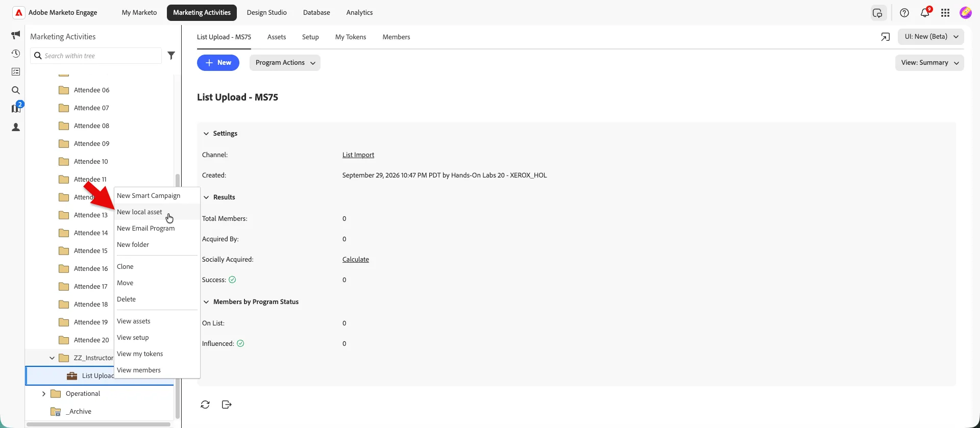980x428 pixels.
Task: Collapse the Settings section
Action: (x=206, y=134)
